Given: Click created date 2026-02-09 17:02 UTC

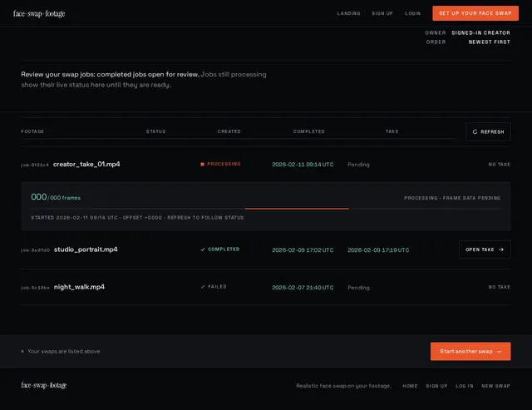Looking at the screenshot, I should pos(303,250).
